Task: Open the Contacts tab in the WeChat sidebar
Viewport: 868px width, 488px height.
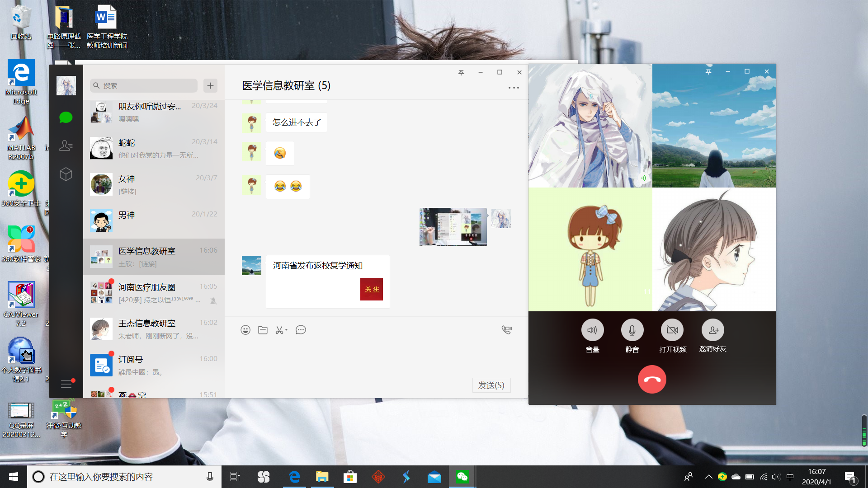Action: click(x=66, y=145)
